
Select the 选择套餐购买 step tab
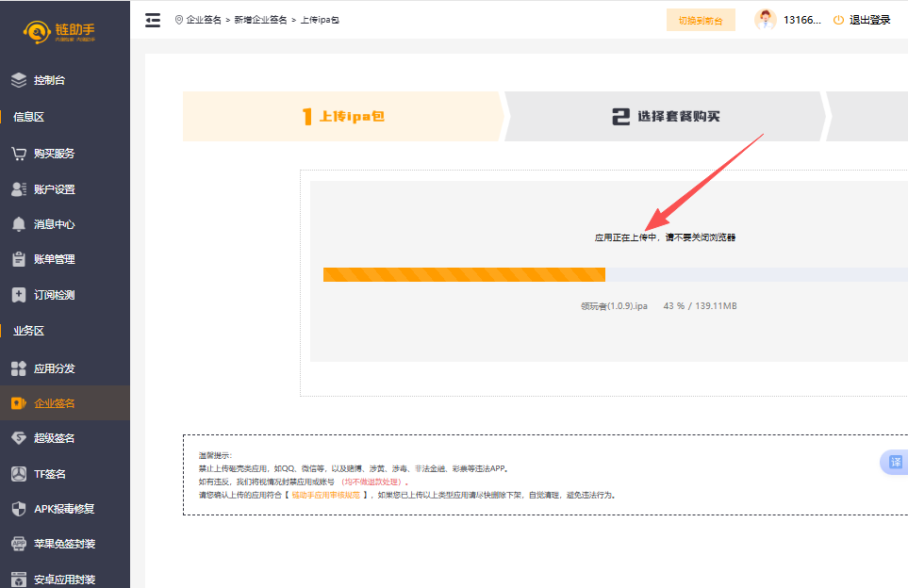click(x=666, y=117)
